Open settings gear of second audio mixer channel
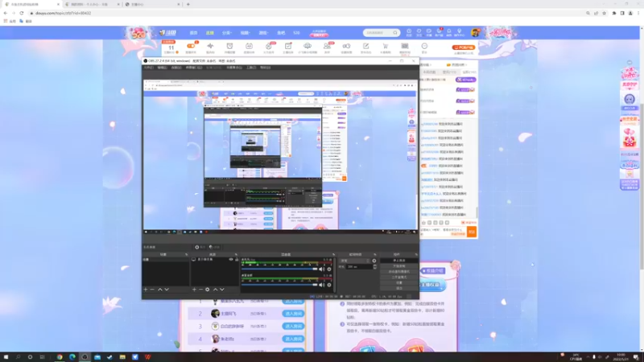This screenshot has width=644, height=362. [329, 285]
